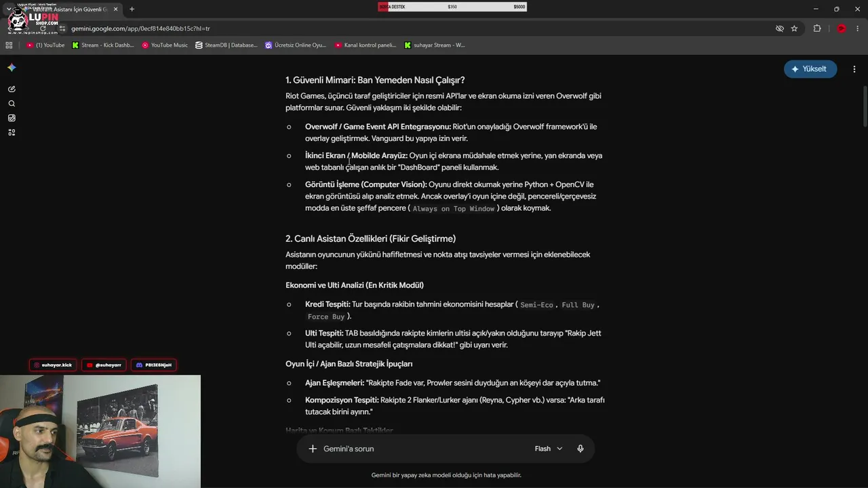Click the Yükselt upgrade button
This screenshot has width=868, height=488.
[810, 69]
